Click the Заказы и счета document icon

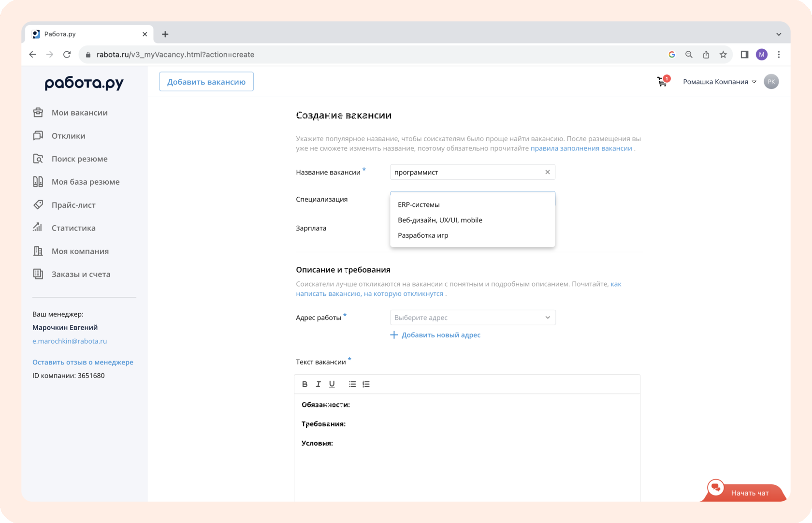click(38, 274)
